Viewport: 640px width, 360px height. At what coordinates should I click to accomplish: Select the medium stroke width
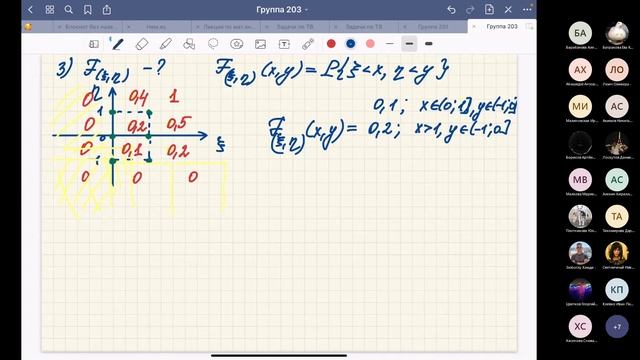409,44
